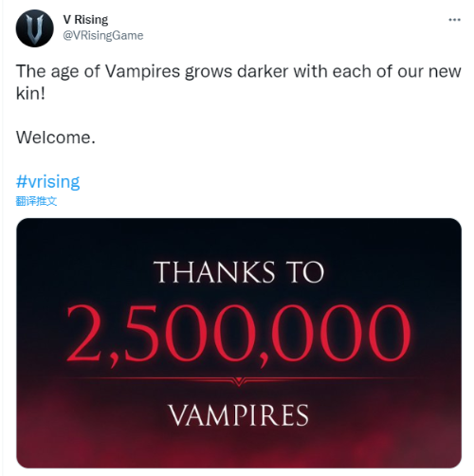The image size is (474, 476).
Task: Click the word "Vampires" in tweet text
Action: coord(142,72)
